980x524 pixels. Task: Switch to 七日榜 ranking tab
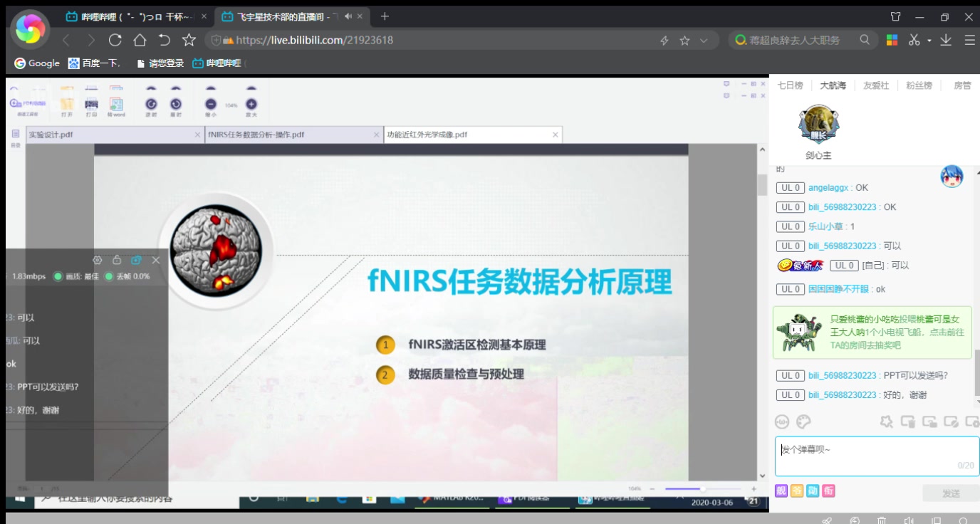click(790, 85)
